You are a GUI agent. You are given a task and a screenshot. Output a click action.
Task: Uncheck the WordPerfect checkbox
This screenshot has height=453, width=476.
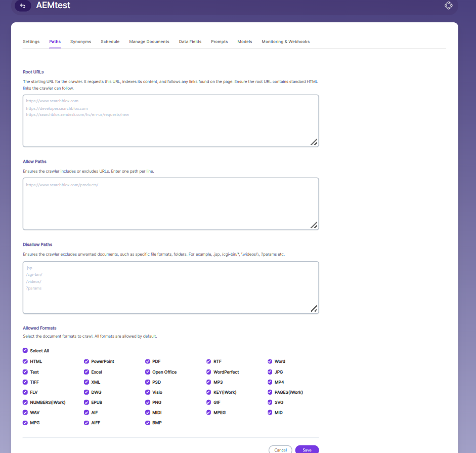point(208,372)
